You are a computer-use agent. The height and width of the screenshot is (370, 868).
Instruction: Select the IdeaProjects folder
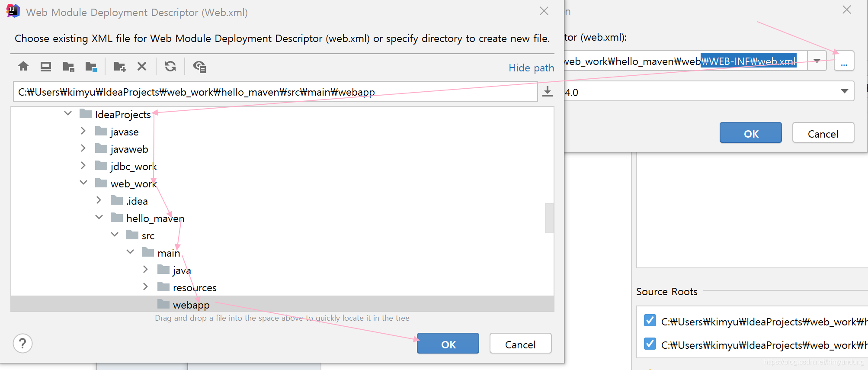click(123, 115)
